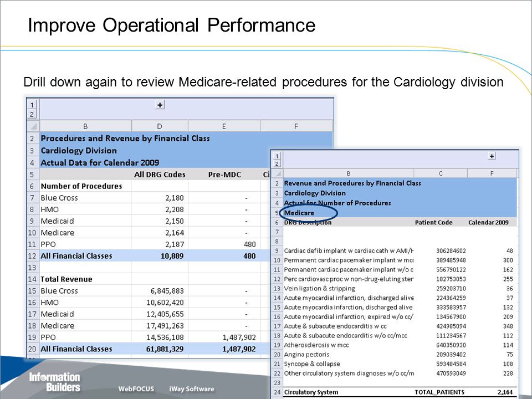Click the iWay Software footer label

tap(192, 389)
